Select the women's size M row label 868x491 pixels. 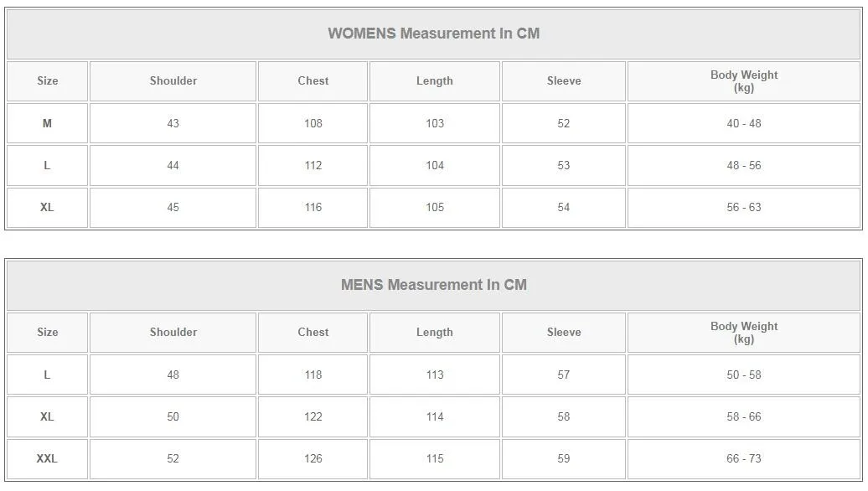[47, 123]
